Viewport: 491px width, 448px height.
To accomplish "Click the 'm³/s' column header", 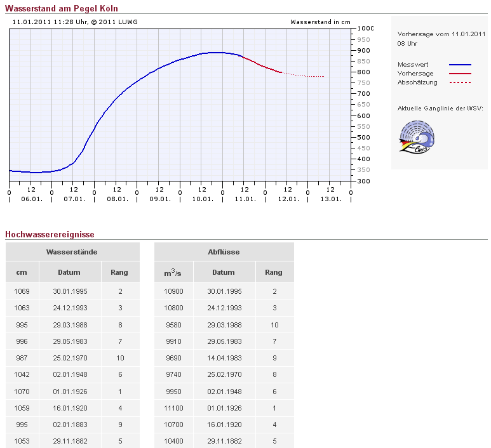I will click(173, 272).
